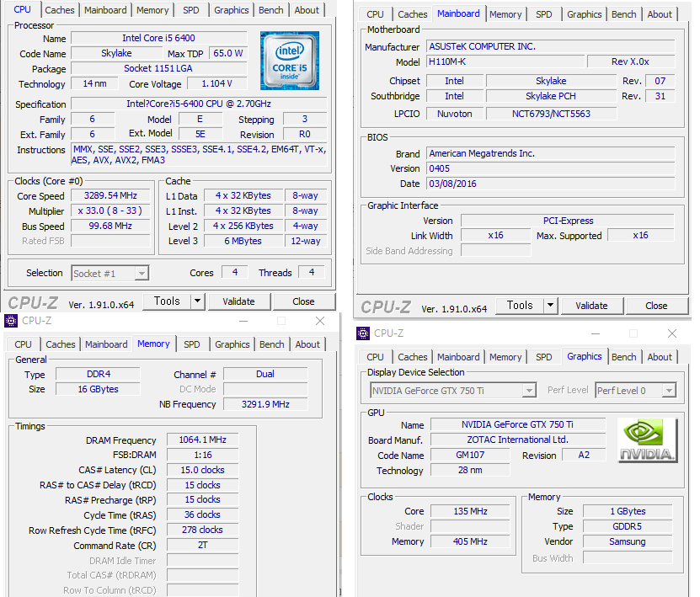700x597 pixels.
Task: Click the NVIDIA logo in Graphics window
Action: tap(646, 441)
